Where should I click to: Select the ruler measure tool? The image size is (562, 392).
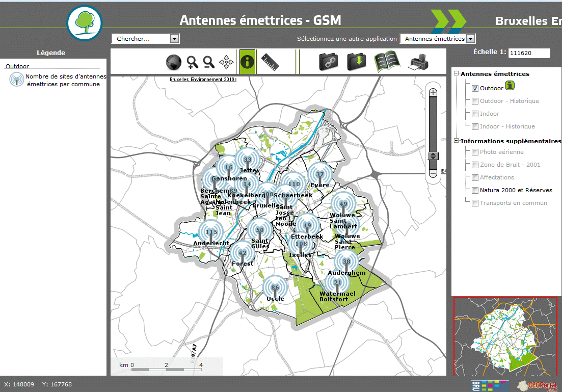pyautogui.click(x=270, y=62)
